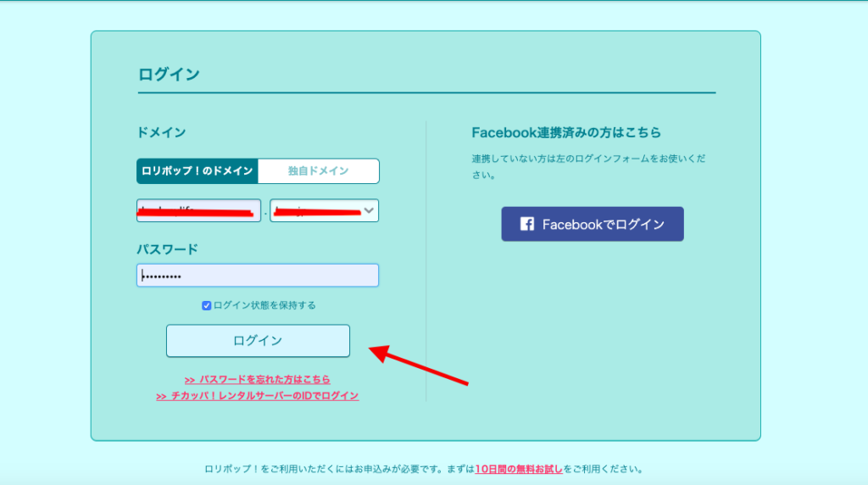Click the ログイン button

pyautogui.click(x=258, y=341)
